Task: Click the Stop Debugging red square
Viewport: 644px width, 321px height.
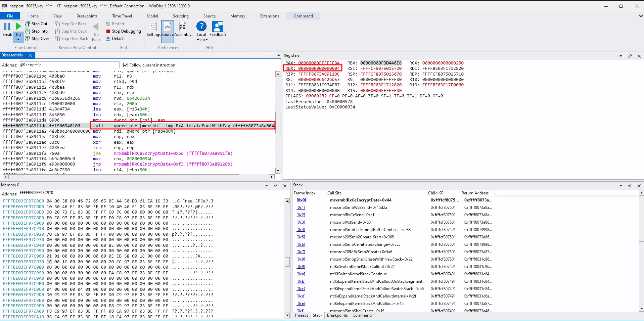Action: tap(108, 31)
